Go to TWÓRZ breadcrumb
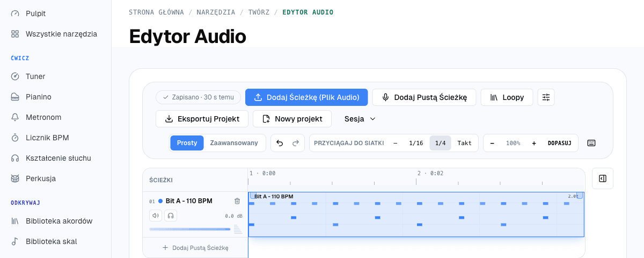 pos(259,12)
